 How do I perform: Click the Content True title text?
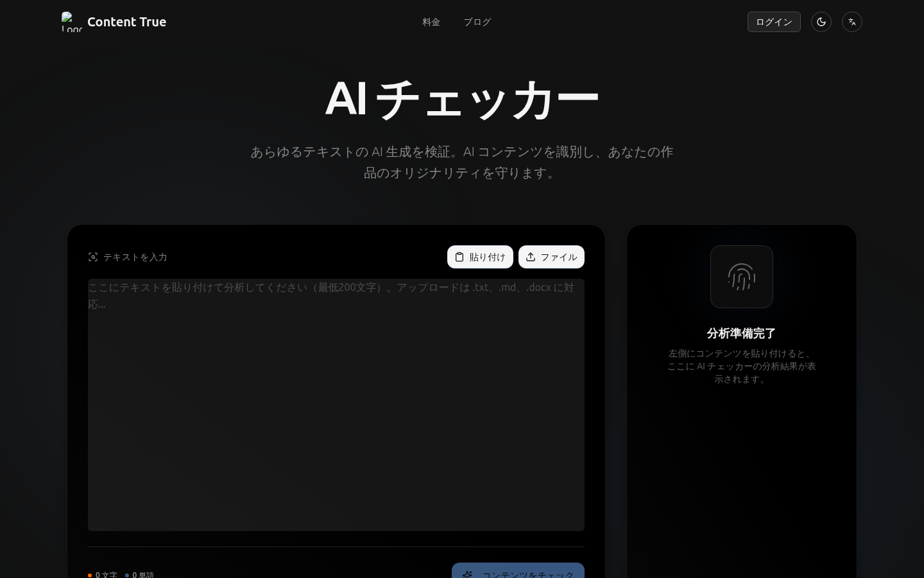(127, 22)
